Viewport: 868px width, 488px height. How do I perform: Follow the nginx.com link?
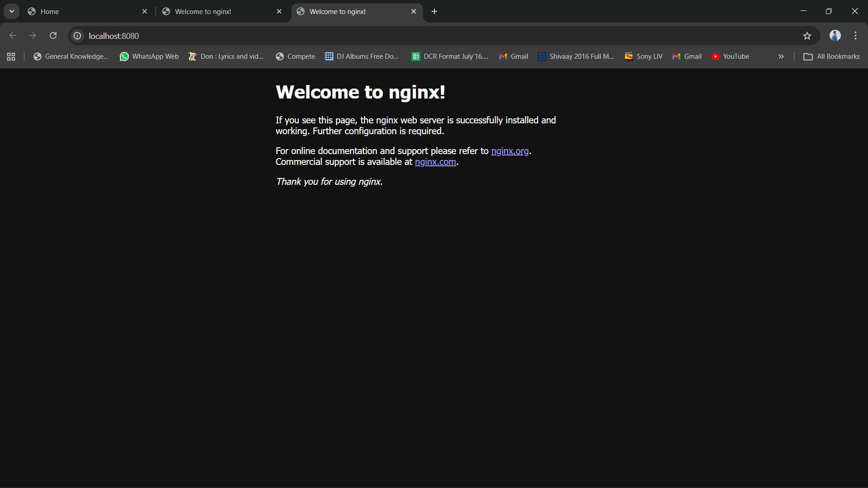(x=435, y=162)
